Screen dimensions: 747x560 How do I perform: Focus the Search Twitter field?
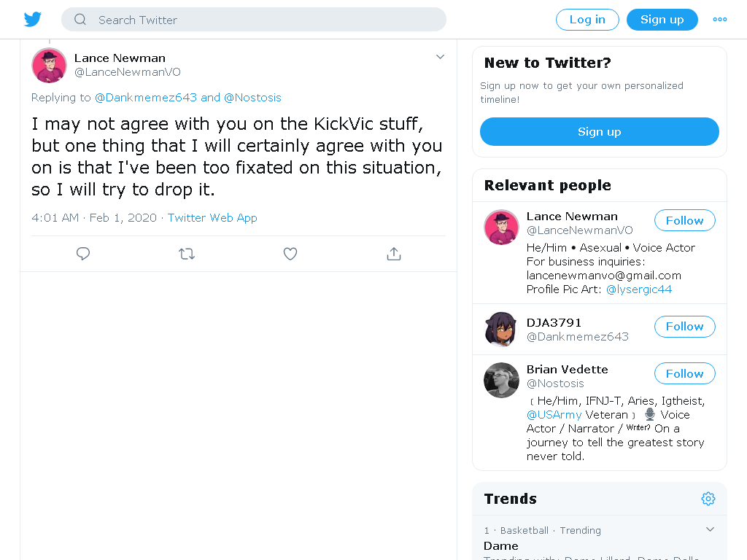point(254,20)
